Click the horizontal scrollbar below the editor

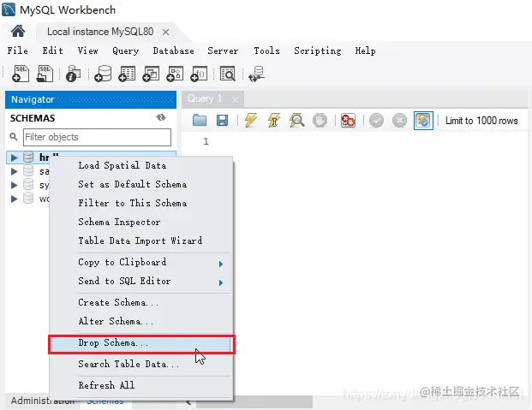pos(254,402)
